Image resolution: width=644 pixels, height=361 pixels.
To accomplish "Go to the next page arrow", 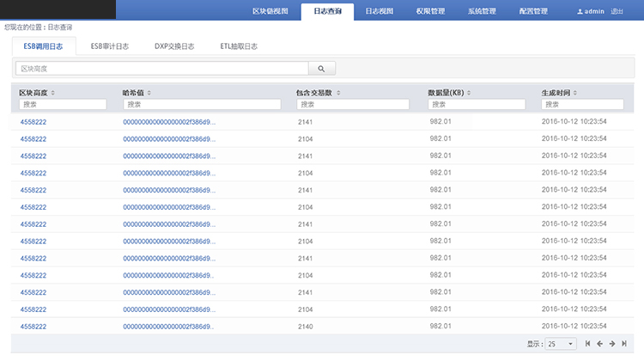I will [x=612, y=343].
